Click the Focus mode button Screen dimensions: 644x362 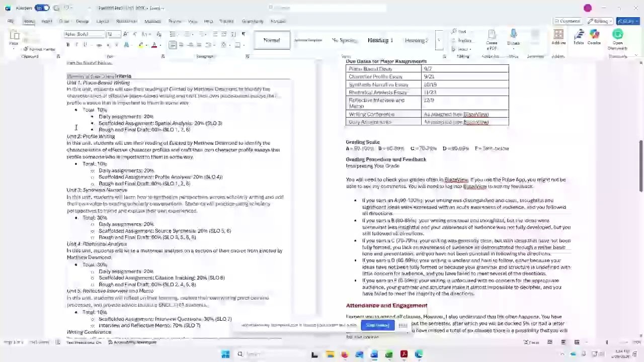coord(531,342)
